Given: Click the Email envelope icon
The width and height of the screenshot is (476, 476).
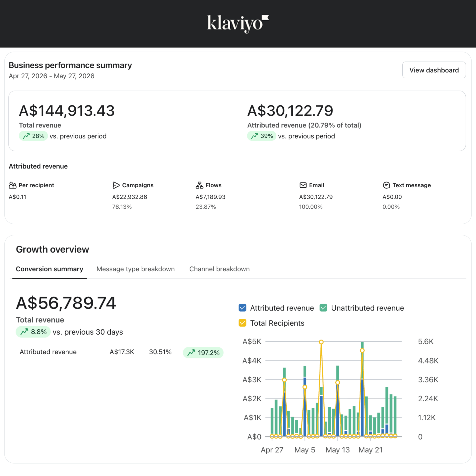Looking at the screenshot, I should coord(303,185).
